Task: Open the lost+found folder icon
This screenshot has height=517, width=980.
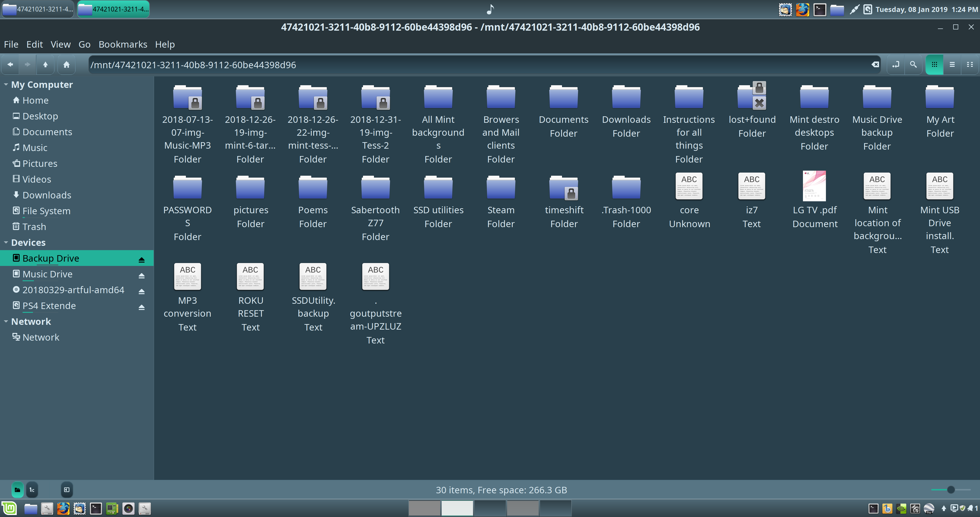Action: [x=752, y=96]
